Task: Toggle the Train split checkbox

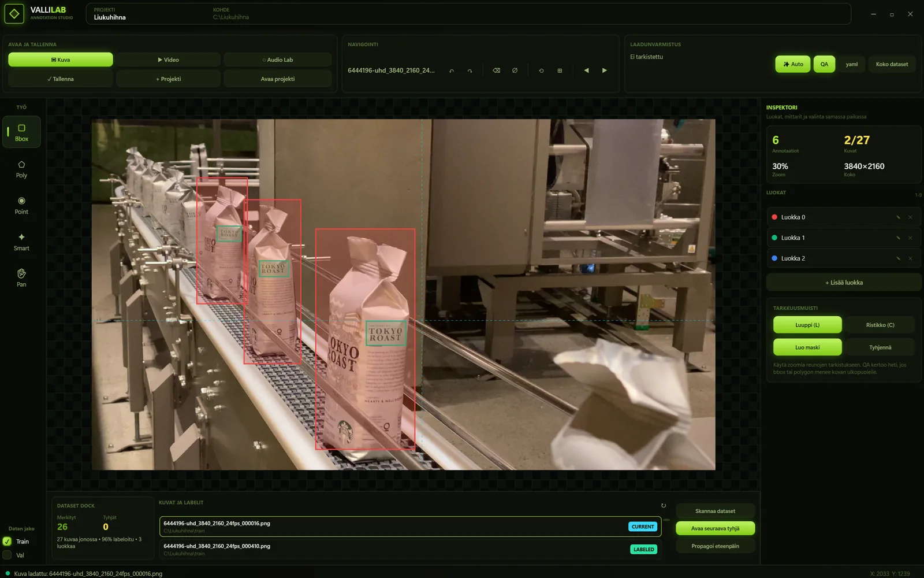Action: click(x=7, y=542)
